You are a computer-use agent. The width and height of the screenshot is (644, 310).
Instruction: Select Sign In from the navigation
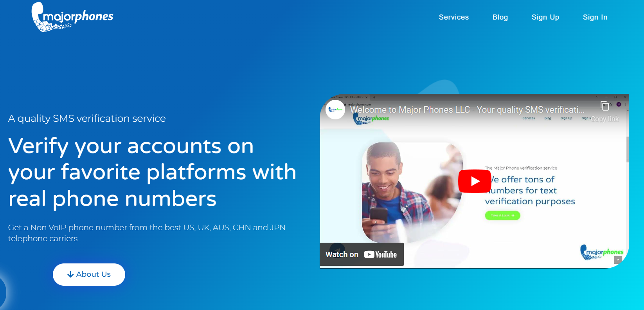595,17
